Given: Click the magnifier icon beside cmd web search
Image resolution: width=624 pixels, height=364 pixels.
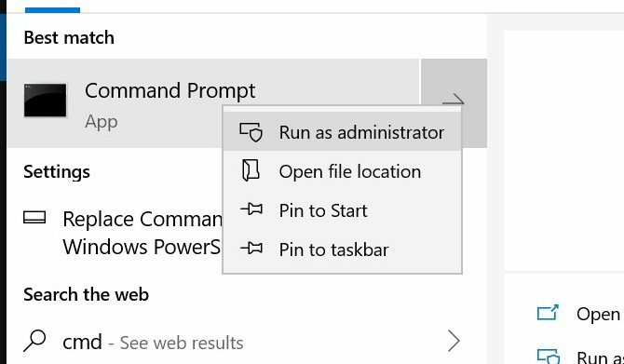Looking at the screenshot, I should [x=34, y=341].
